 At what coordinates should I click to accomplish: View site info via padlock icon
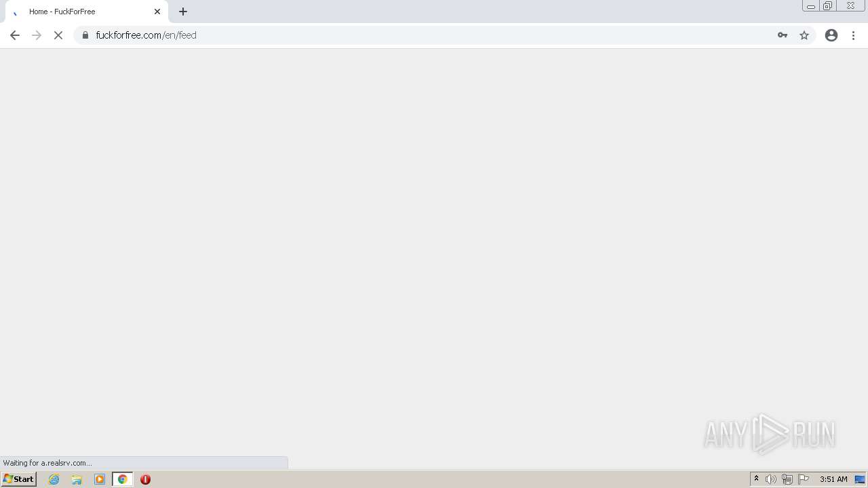pos(85,35)
